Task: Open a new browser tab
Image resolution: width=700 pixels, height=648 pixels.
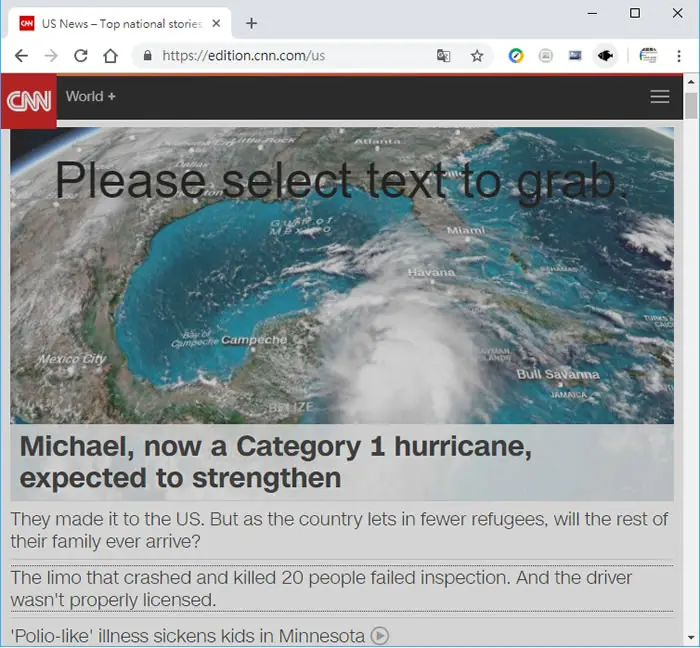Action: (x=251, y=23)
